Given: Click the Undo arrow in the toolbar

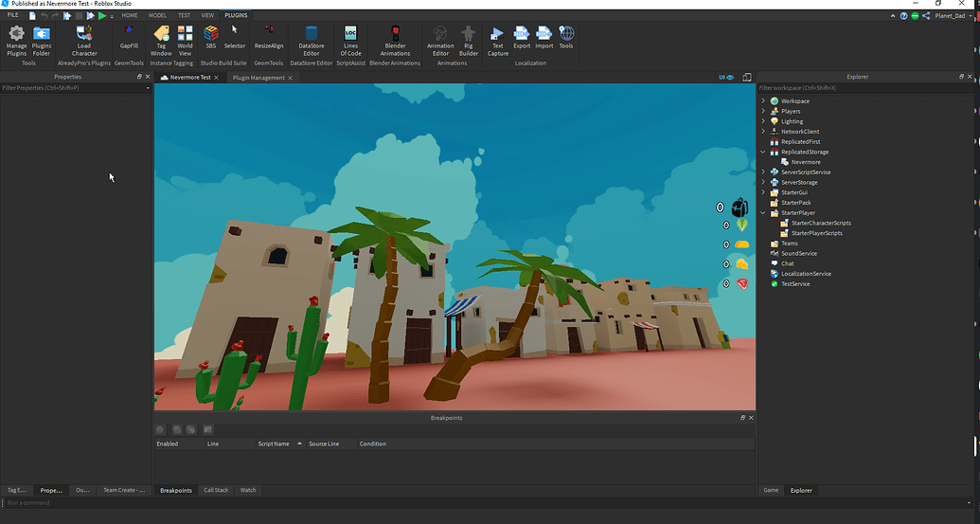Looking at the screenshot, I should coord(44,15).
